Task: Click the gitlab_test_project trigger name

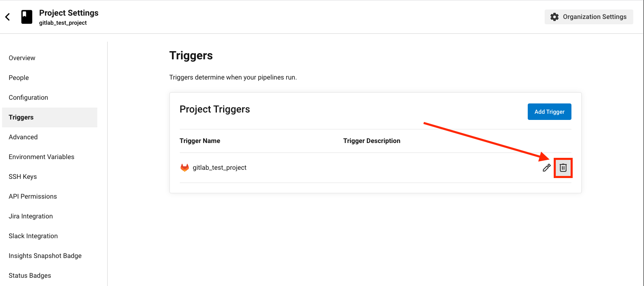Action: 220,168
